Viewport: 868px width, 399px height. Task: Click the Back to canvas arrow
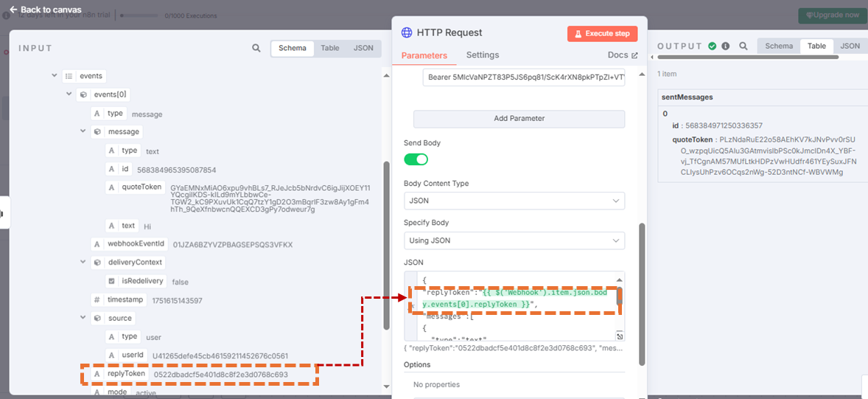(x=13, y=10)
